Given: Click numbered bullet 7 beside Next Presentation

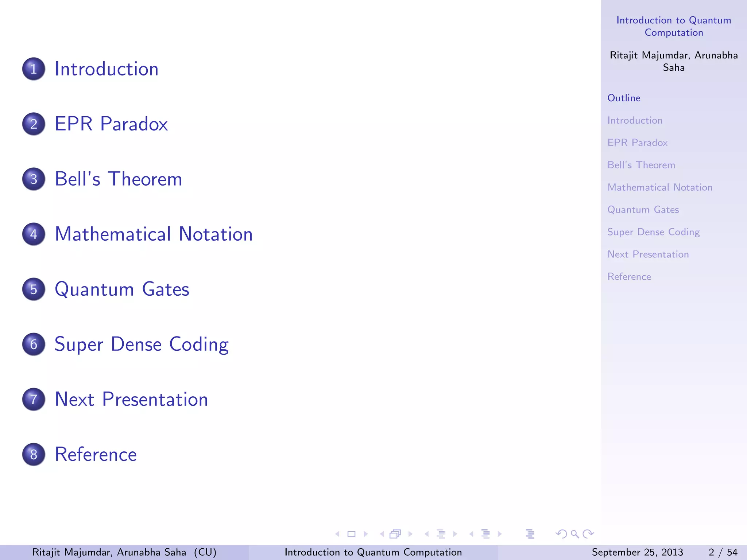Looking at the screenshot, I should tap(34, 399).
